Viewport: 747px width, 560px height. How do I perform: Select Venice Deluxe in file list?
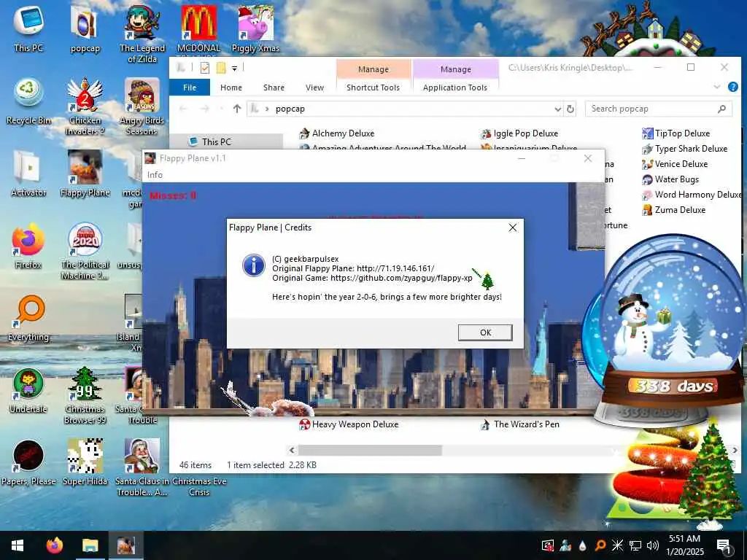[x=675, y=164]
